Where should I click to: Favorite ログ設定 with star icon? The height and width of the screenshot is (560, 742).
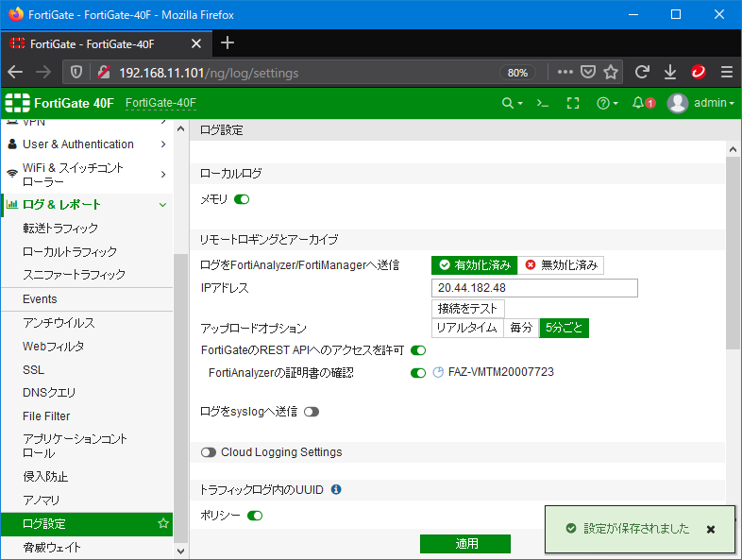(163, 523)
